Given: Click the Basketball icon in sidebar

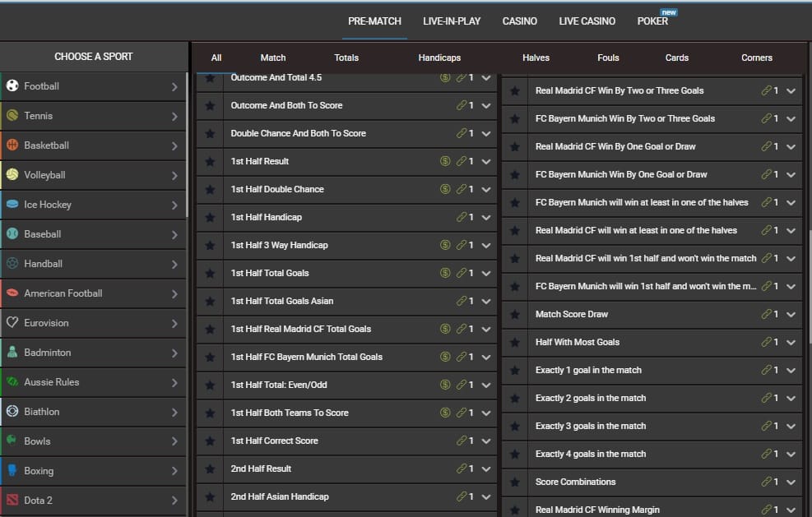Looking at the screenshot, I should coord(12,145).
